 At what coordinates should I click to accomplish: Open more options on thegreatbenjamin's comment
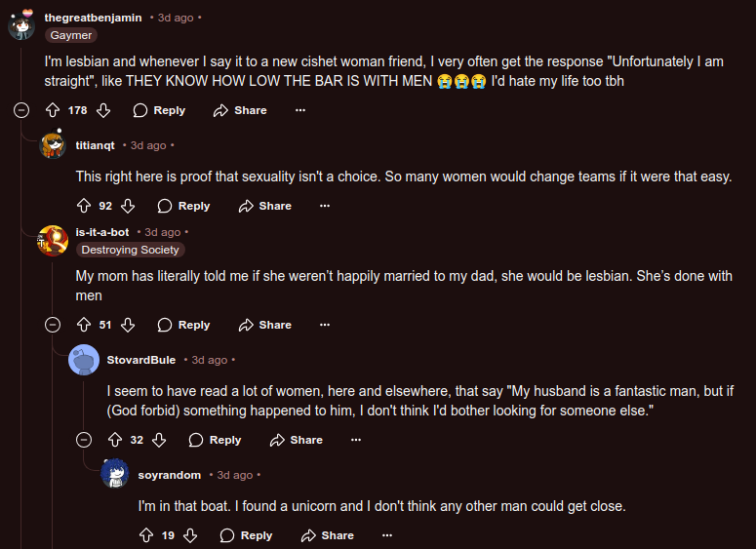300,110
